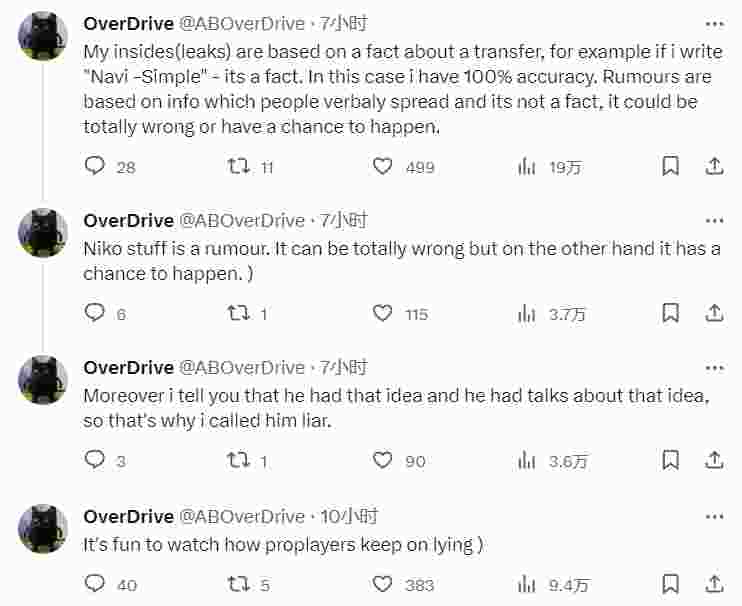Reply to the Niko rumour tweet
742x606 pixels.
click(x=96, y=313)
